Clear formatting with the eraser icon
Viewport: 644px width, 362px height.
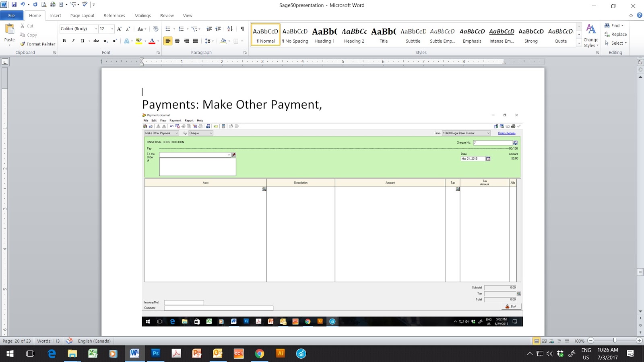[156, 29]
